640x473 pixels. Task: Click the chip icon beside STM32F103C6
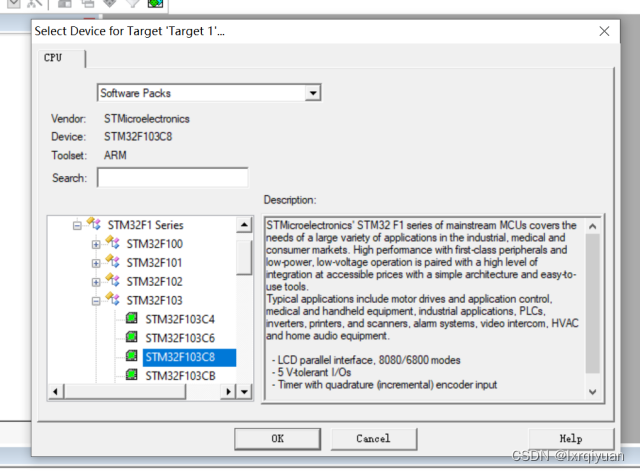pos(131,337)
